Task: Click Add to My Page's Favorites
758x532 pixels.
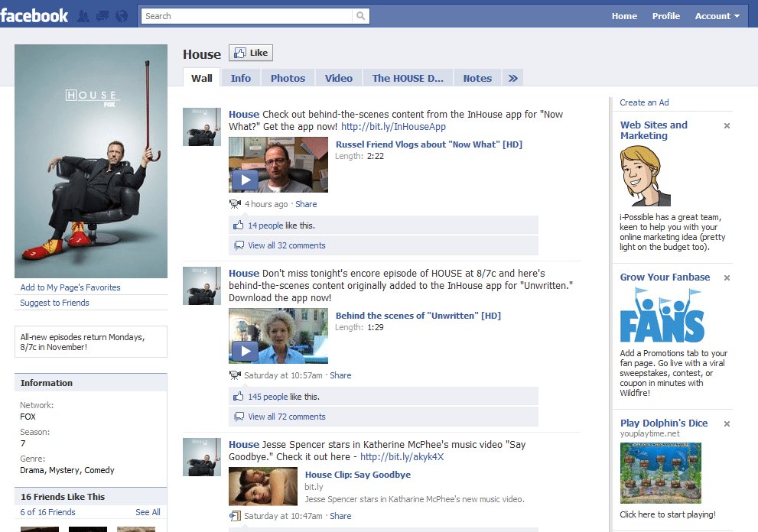Action: [70, 287]
